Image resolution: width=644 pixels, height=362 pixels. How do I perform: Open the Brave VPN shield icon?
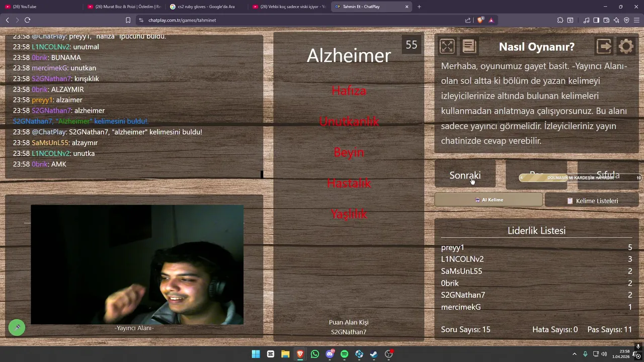click(x=626, y=20)
